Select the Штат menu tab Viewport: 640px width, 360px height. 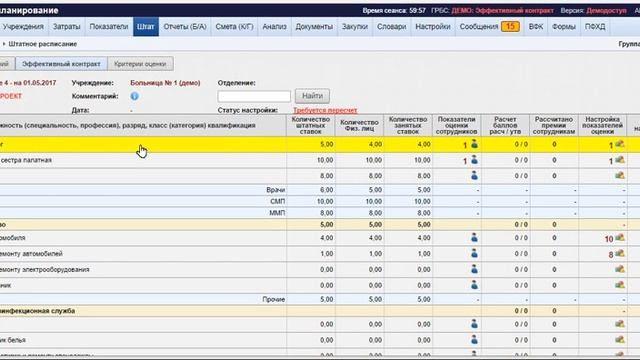[146, 27]
